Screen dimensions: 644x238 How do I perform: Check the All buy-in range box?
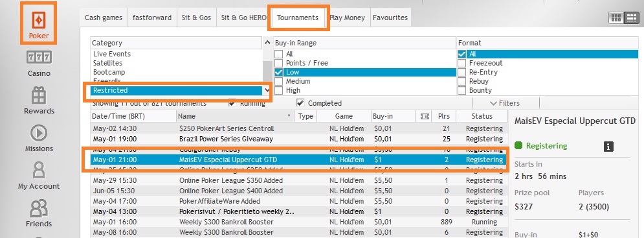(x=279, y=54)
